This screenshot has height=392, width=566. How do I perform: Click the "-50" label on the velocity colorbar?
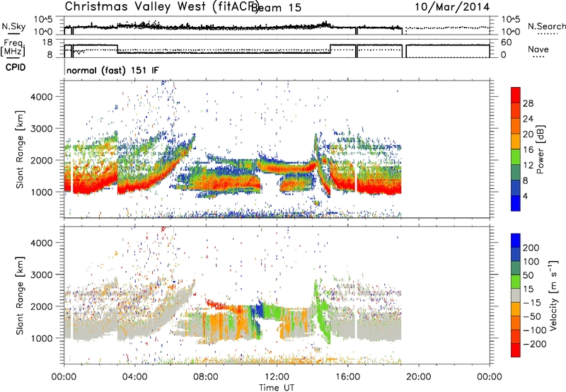[x=531, y=316]
